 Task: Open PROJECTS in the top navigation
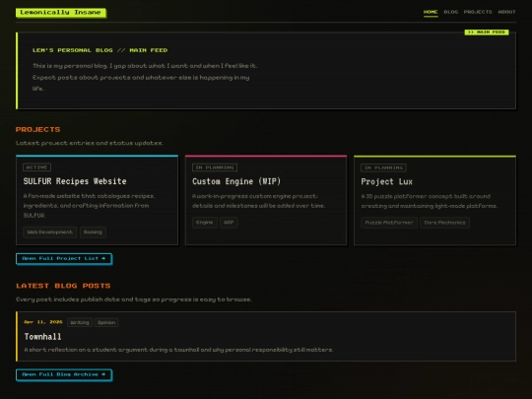pyautogui.click(x=478, y=12)
